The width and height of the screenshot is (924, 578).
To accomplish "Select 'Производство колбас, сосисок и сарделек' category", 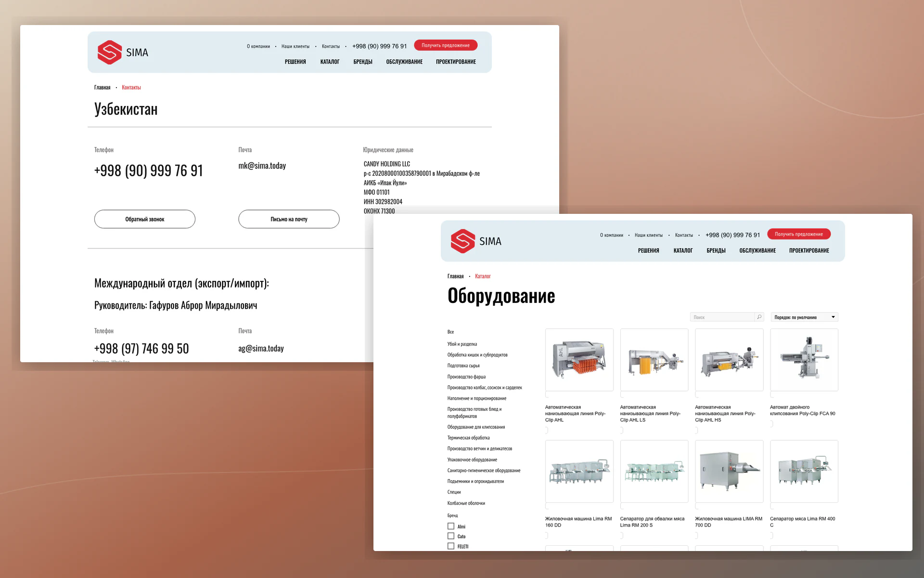I will [x=485, y=387].
